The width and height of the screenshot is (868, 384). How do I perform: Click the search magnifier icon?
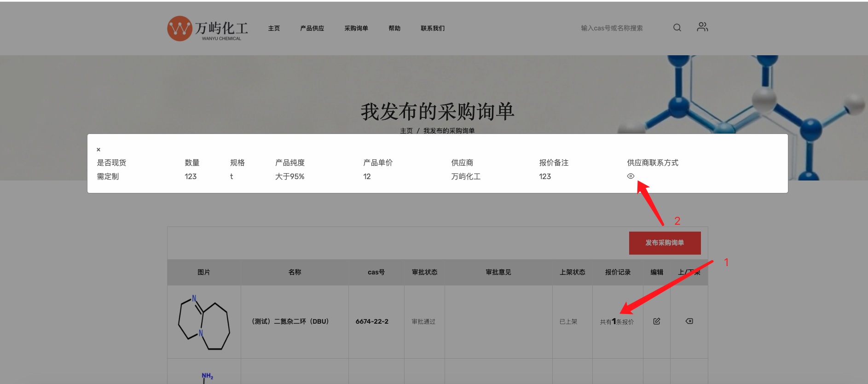(677, 28)
